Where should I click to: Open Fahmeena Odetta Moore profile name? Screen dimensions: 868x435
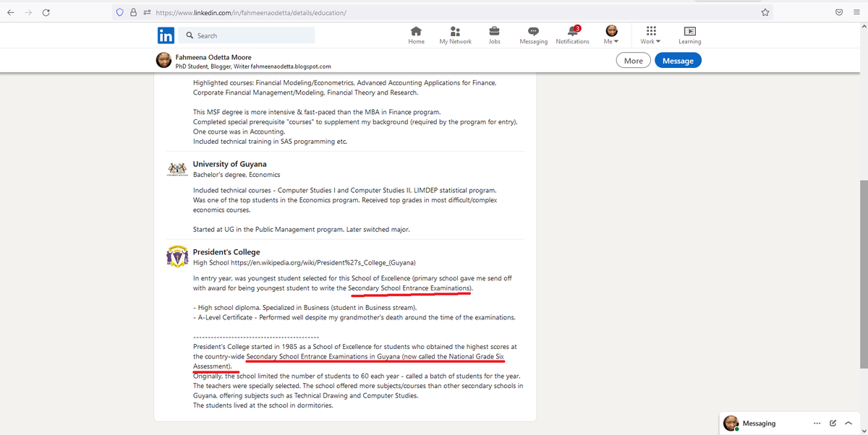point(213,56)
